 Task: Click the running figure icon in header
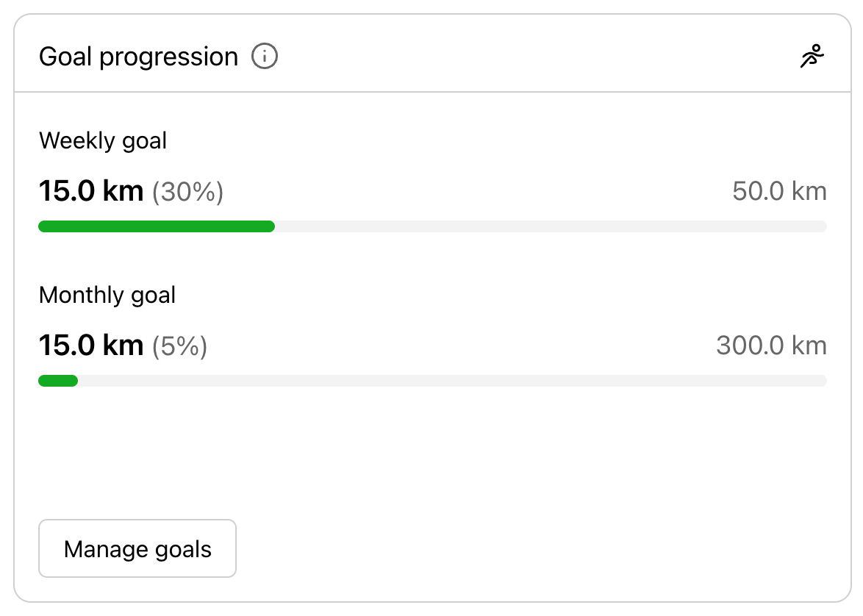(x=812, y=57)
